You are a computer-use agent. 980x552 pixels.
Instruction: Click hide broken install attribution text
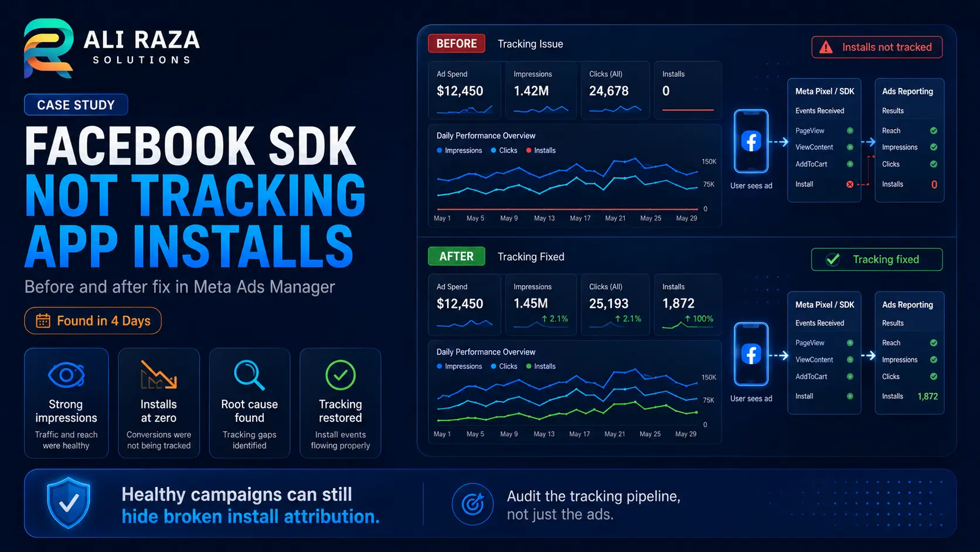pos(250,517)
